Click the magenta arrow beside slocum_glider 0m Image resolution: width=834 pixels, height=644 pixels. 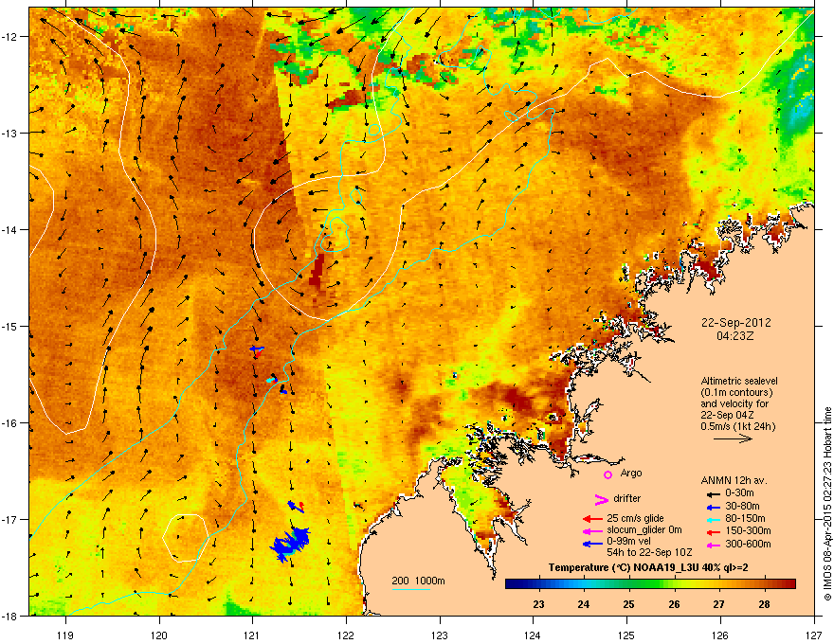point(592,531)
